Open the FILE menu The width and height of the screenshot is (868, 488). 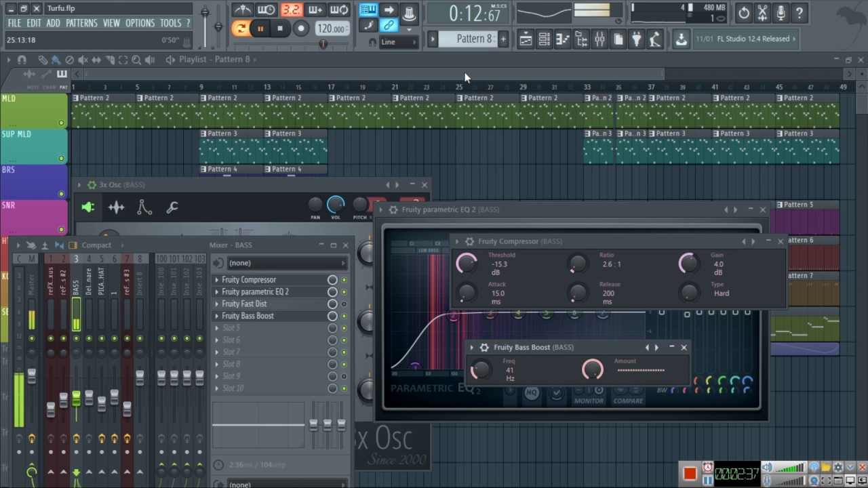click(14, 23)
